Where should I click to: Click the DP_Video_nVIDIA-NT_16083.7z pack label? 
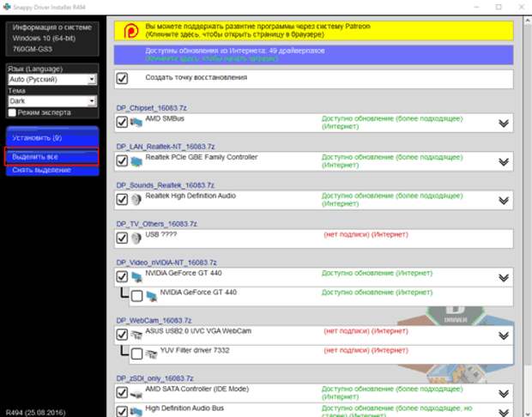pos(166,263)
